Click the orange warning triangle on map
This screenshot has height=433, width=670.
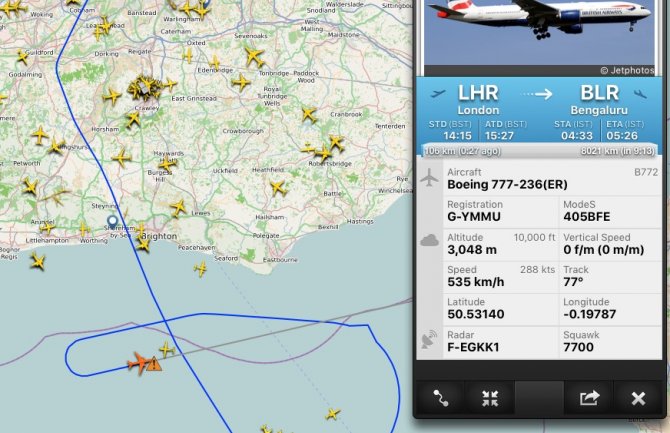(x=154, y=365)
